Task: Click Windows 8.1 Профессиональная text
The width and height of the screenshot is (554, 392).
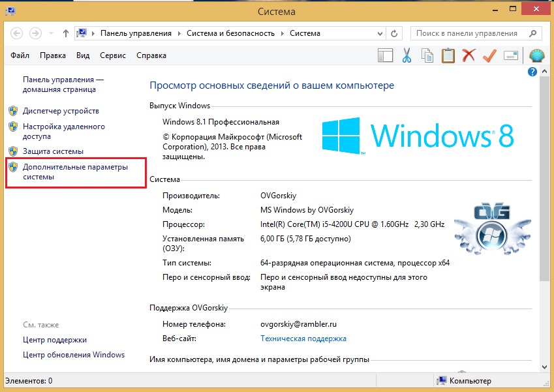Action: click(x=221, y=122)
